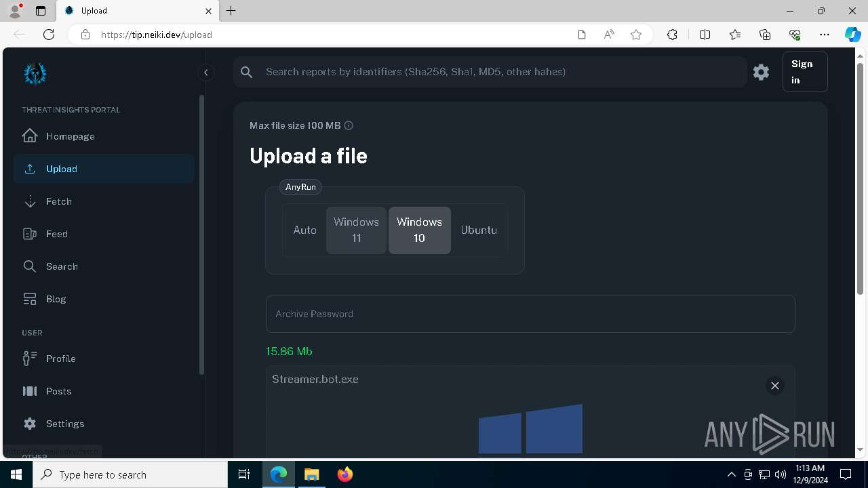Open the Copilot icon
The height and width of the screenshot is (488, 868).
coord(852,35)
